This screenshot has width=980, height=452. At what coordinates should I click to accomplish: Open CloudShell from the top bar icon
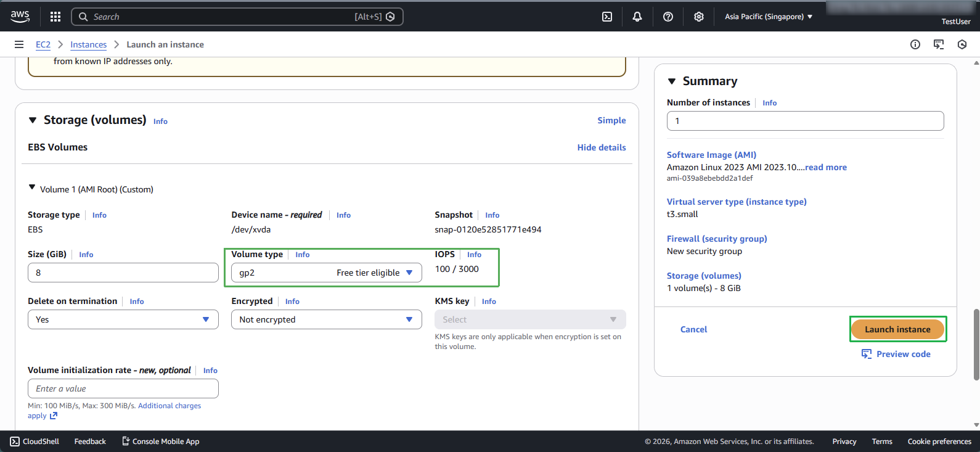click(x=607, y=17)
